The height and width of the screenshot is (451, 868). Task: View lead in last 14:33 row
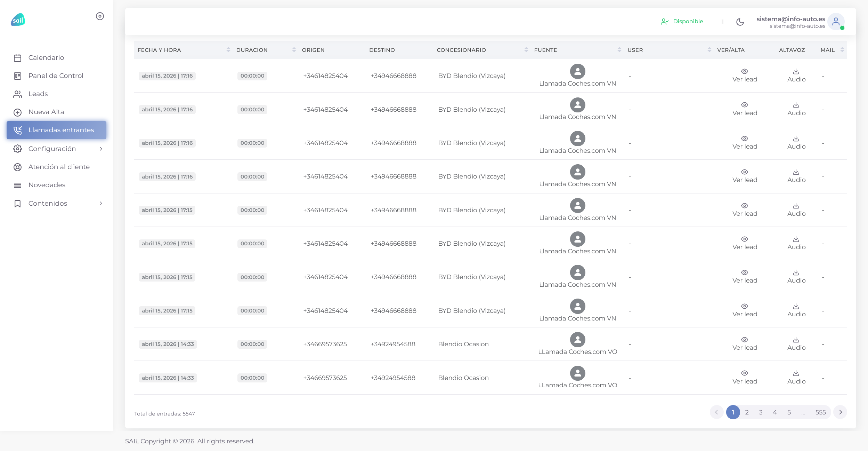pos(745,378)
